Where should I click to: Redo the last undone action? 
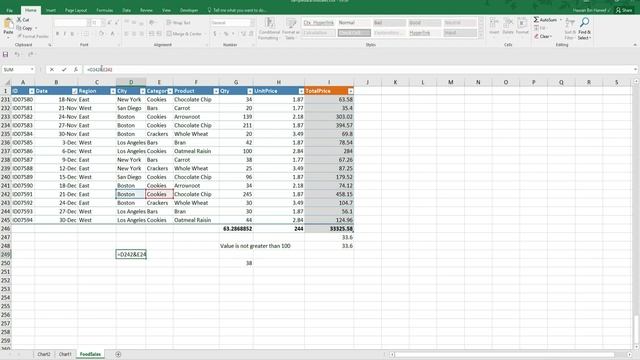(31, 54)
